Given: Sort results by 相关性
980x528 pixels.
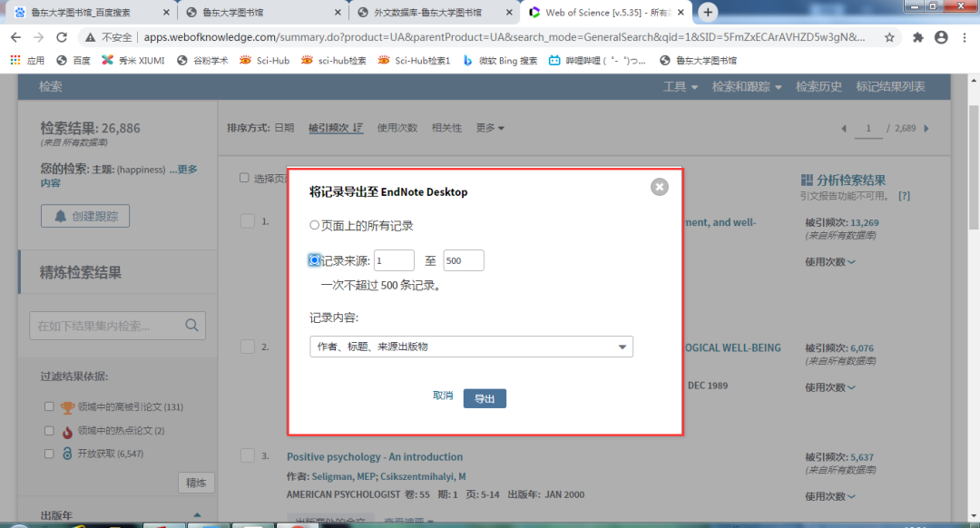Looking at the screenshot, I should [x=446, y=128].
